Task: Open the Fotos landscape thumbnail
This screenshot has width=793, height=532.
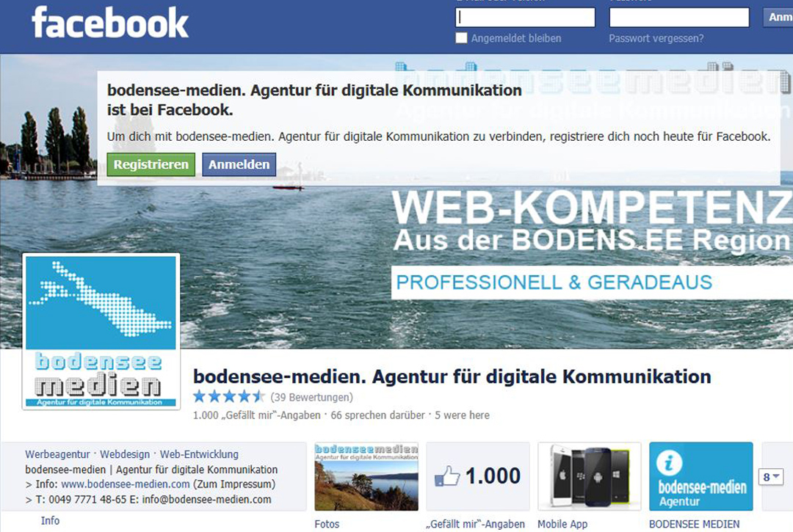Action: [366, 476]
